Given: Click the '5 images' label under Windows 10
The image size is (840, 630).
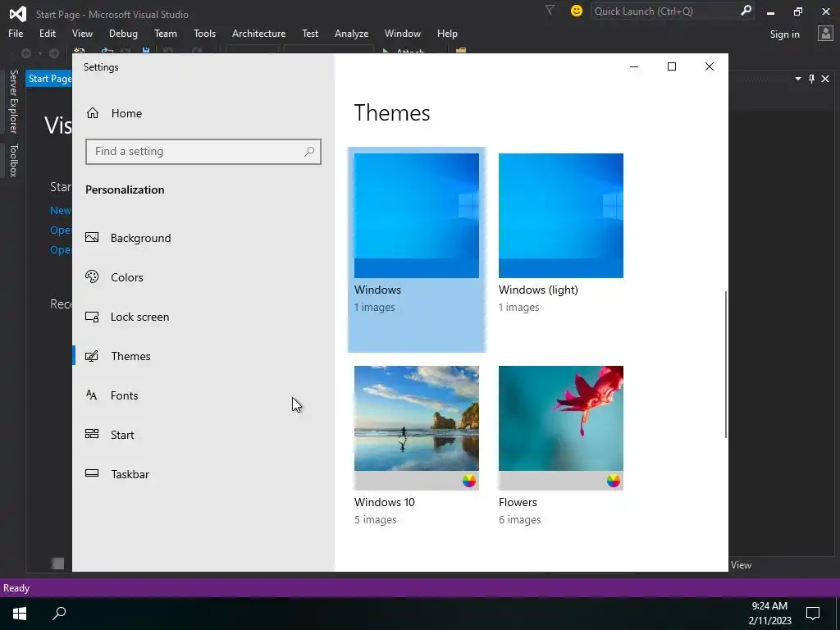Looking at the screenshot, I should click(375, 519).
